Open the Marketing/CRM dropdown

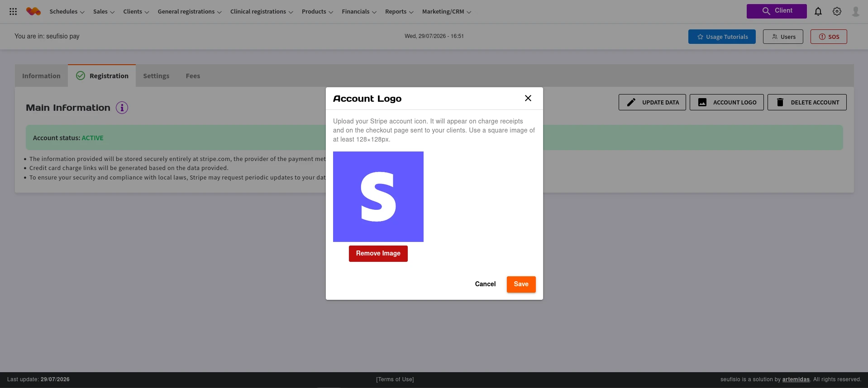tap(447, 12)
